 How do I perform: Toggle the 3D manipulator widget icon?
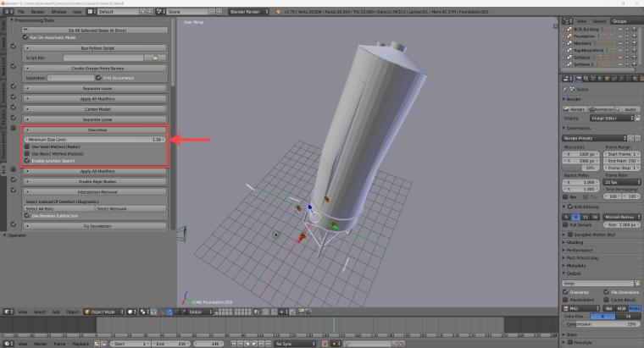coord(162,312)
